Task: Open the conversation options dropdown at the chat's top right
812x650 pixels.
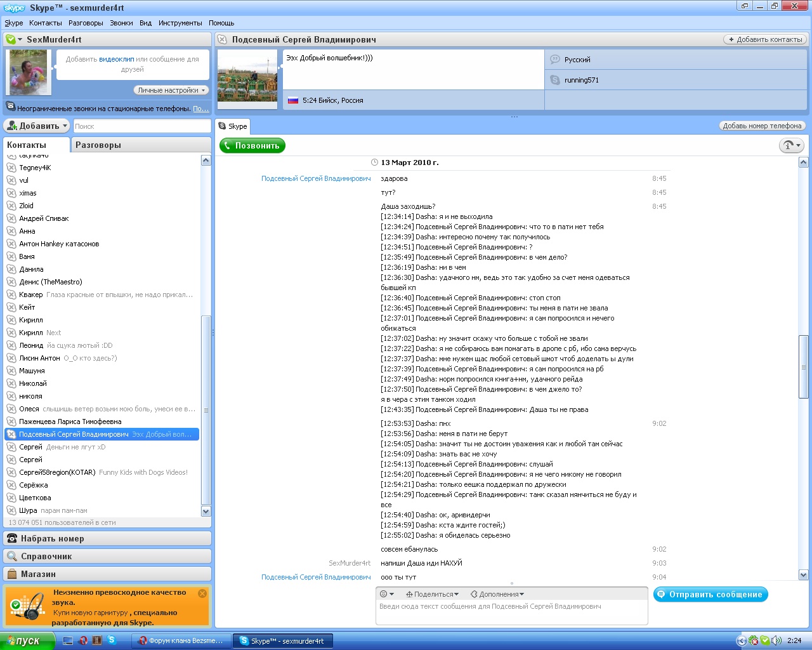Action: click(x=791, y=145)
